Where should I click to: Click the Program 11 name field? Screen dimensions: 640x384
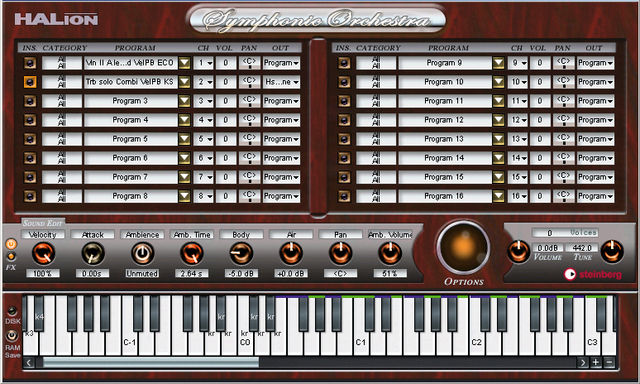click(x=444, y=101)
